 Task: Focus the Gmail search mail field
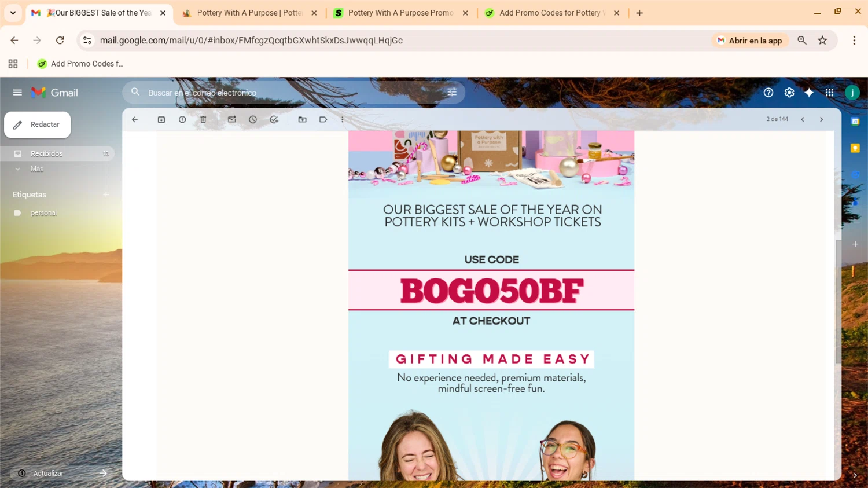[294, 93]
